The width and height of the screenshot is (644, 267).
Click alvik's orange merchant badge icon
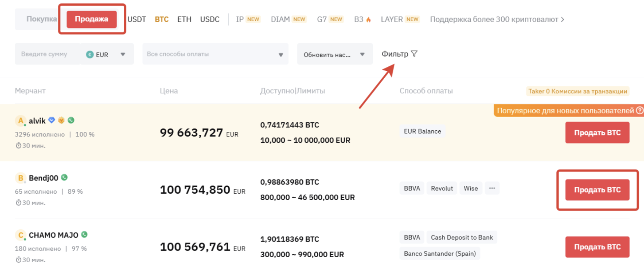click(x=61, y=120)
